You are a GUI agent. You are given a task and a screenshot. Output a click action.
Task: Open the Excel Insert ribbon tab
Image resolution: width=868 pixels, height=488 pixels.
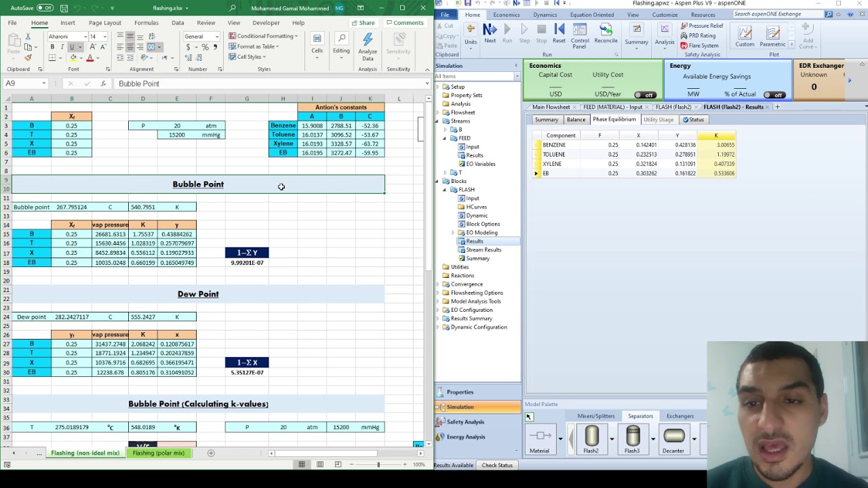[67, 23]
